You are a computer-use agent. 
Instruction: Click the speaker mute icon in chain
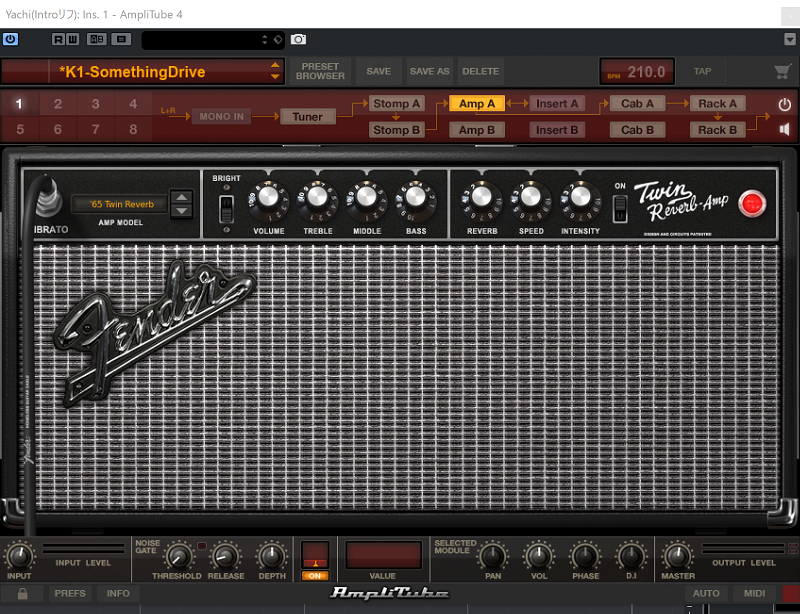[x=785, y=129]
